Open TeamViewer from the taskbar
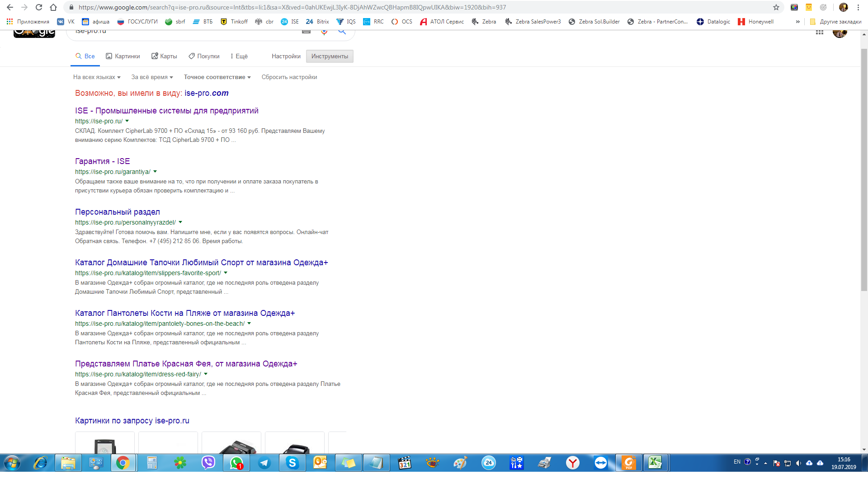 pos(601,463)
